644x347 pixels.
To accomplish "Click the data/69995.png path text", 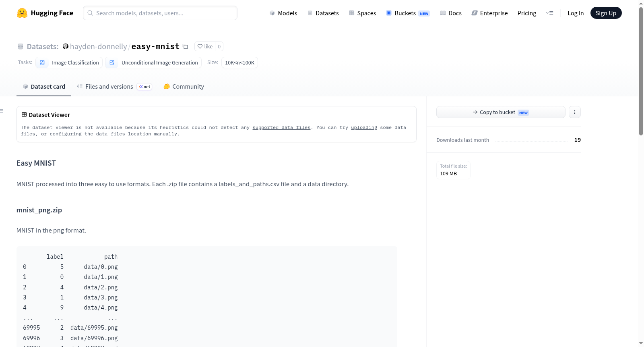I will click(94, 328).
